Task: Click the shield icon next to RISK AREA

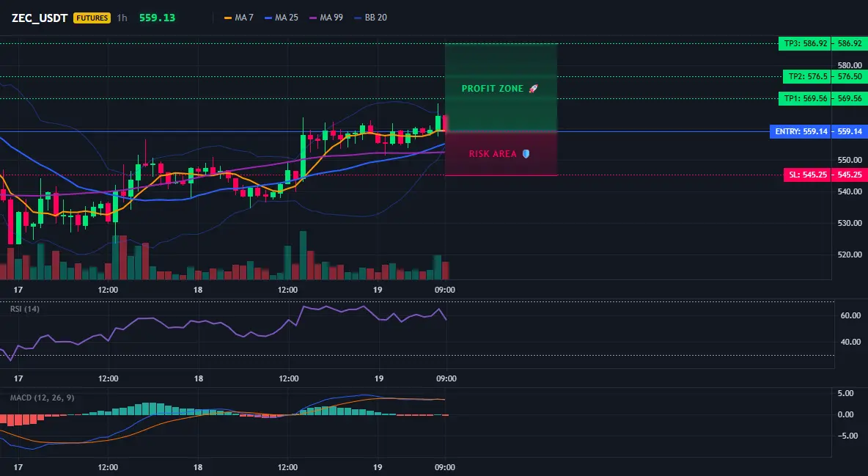Action: coord(526,154)
